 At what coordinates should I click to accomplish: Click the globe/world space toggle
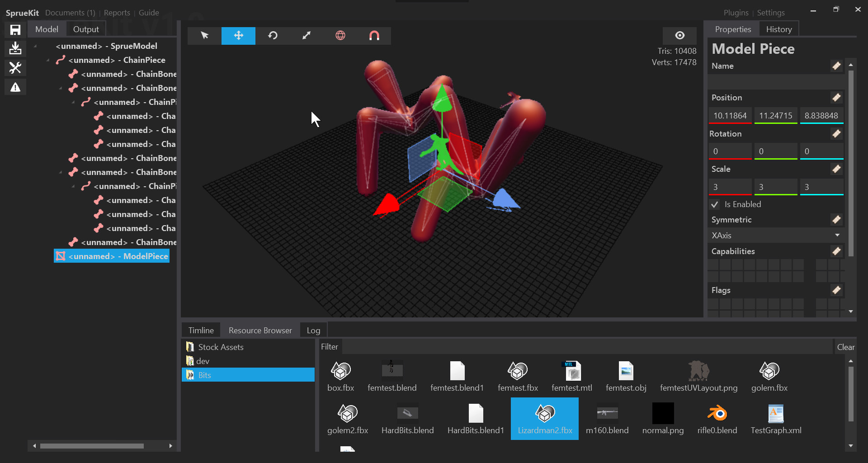point(340,36)
